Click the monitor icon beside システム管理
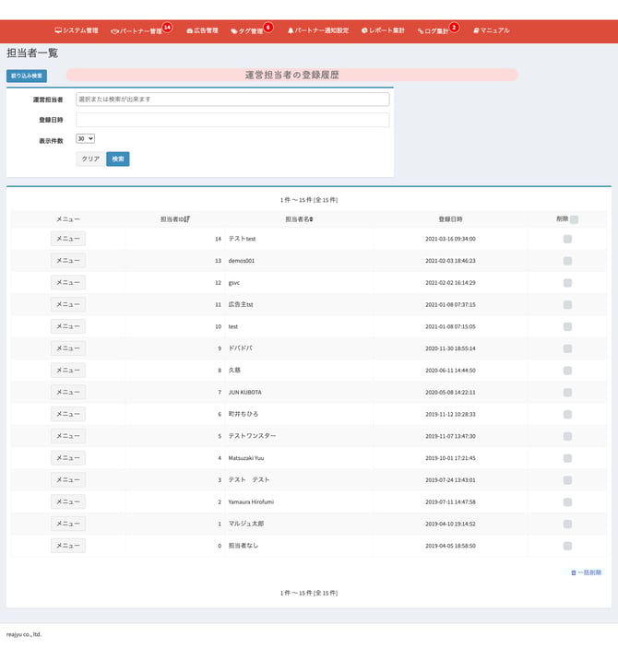 pos(58,30)
